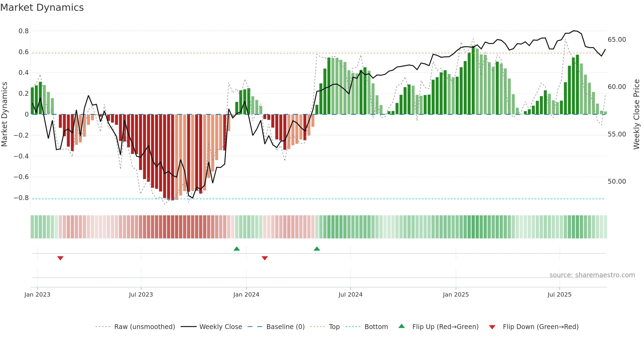Click the source: sharemaestro.com text
This screenshot has width=644, height=362.
[592, 275]
